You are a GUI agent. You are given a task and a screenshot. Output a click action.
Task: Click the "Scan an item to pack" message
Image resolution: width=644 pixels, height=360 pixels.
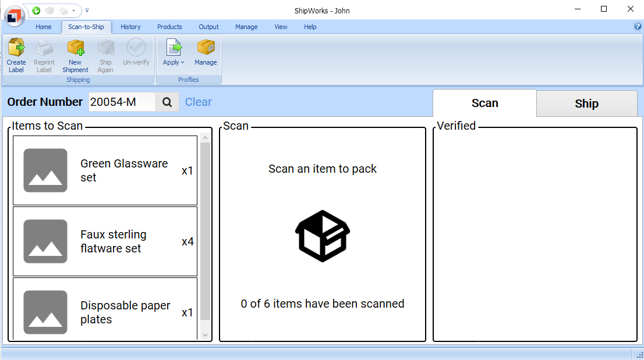pyautogui.click(x=323, y=169)
